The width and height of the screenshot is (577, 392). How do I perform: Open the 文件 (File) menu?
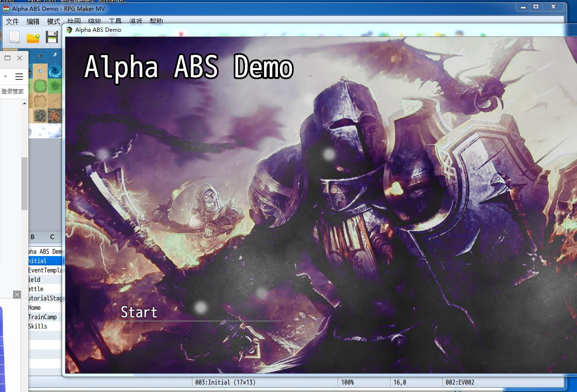(x=12, y=21)
